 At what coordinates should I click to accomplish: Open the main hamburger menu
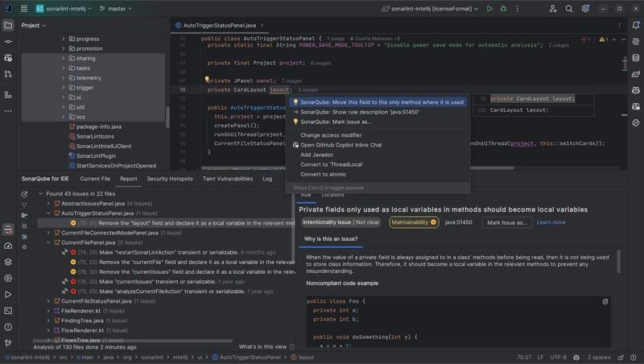pyautogui.click(x=24, y=8)
